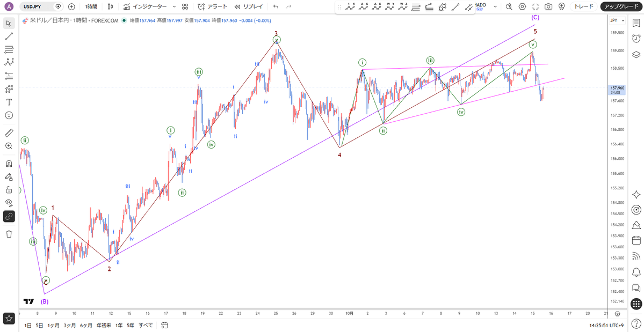644x332 pixels.
Task: Toggle fullscreen mode
Action: pos(535,6)
